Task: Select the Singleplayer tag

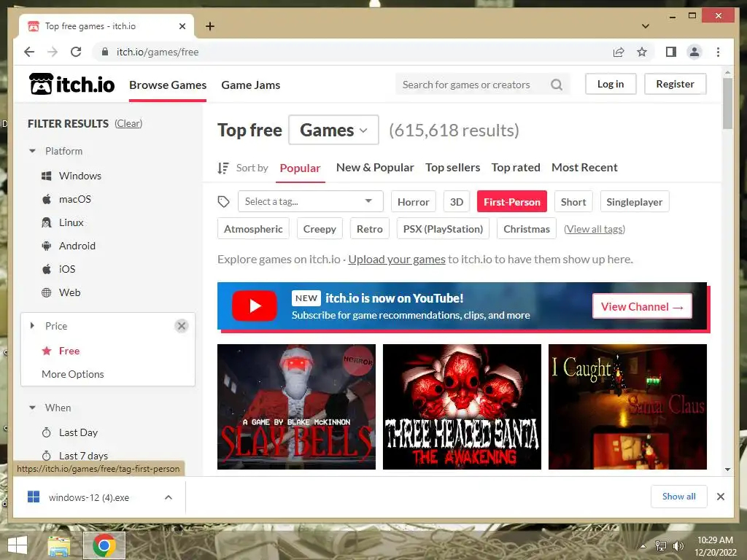Action: pyautogui.click(x=635, y=202)
